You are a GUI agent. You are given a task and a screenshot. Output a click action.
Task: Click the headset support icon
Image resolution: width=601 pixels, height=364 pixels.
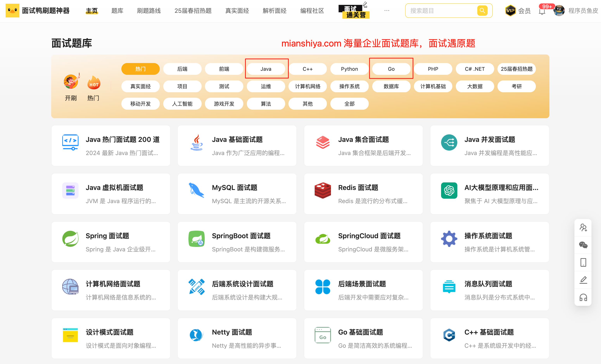pyautogui.click(x=583, y=298)
